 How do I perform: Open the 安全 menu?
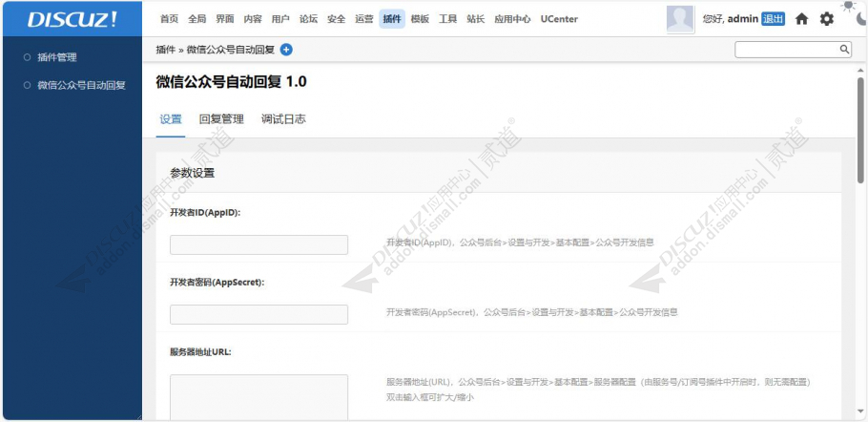(336, 19)
